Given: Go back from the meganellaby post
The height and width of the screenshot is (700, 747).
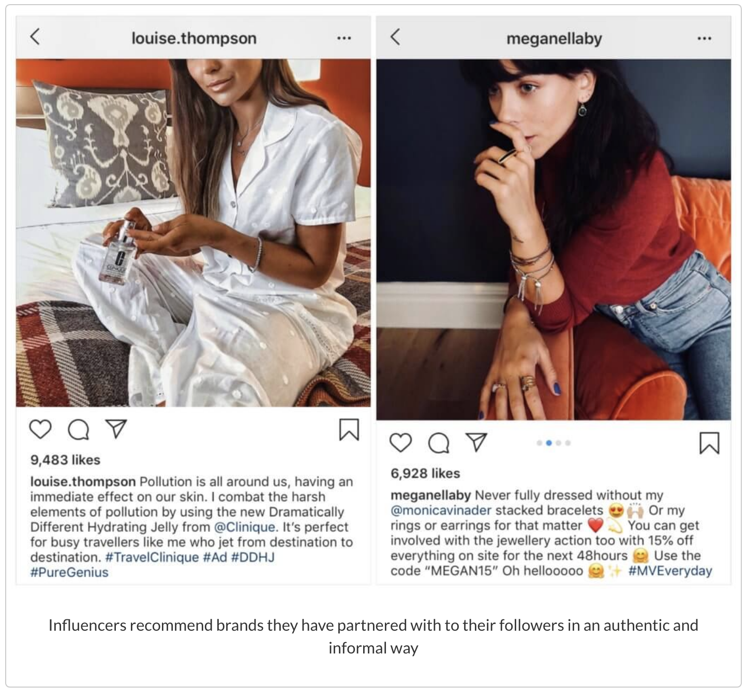Looking at the screenshot, I should [x=395, y=37].
